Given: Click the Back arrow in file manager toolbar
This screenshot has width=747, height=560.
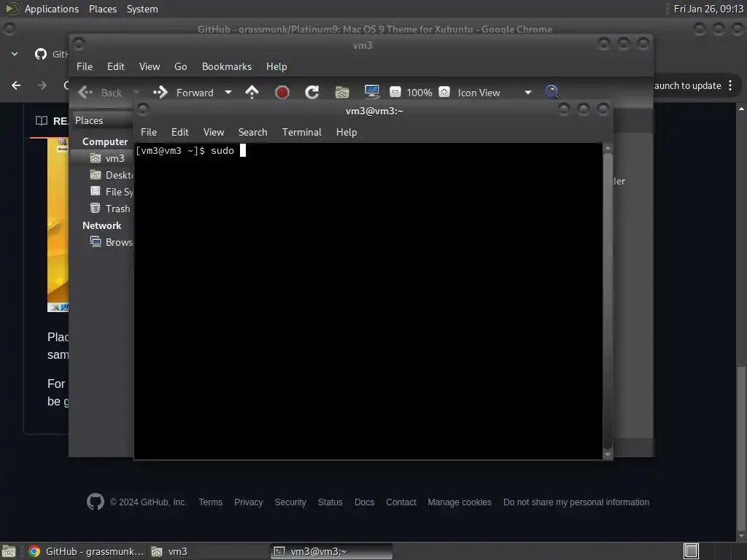Looking at the screenshot, I should pos(85,92).
